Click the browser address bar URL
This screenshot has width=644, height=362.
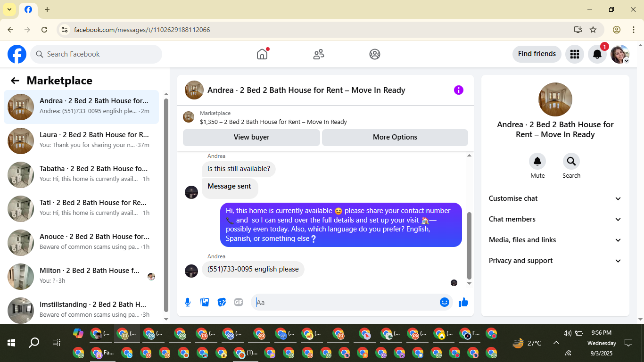pos(142,30)
